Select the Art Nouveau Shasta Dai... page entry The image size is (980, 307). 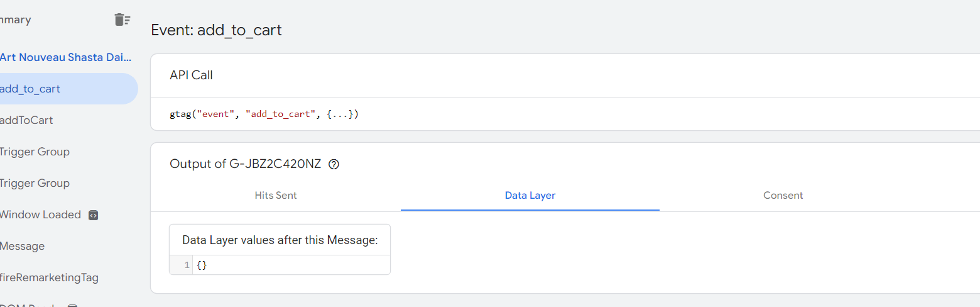(x=65, y=57)
